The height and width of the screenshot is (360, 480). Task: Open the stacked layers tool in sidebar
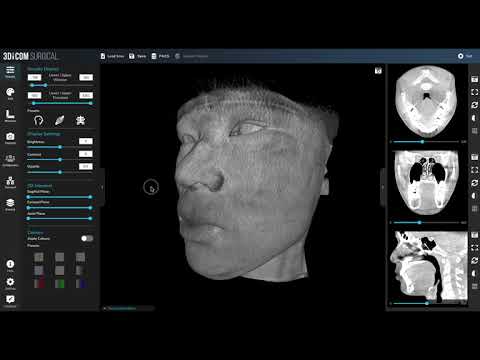click(10, 204)
